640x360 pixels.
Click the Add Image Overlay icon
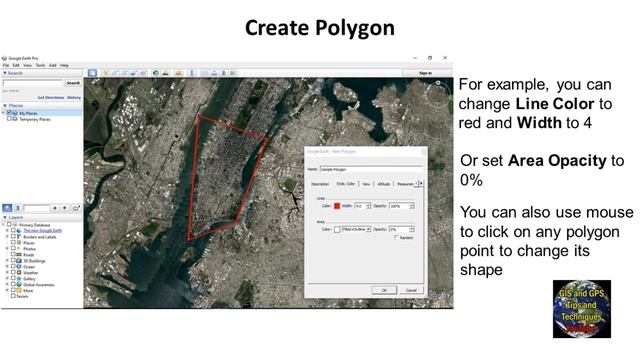[133, 73]
